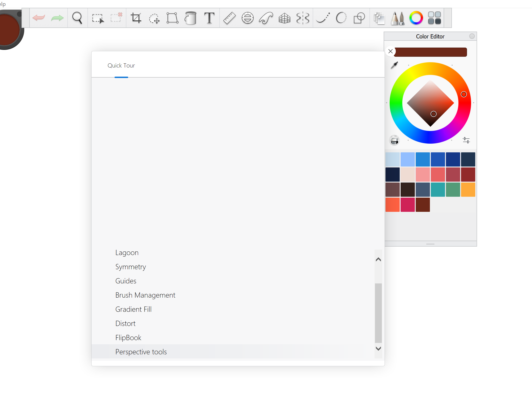The image size is (532, 409).
Task: Scroll down the Quick Tour list
Action: [x=378, y=348]
